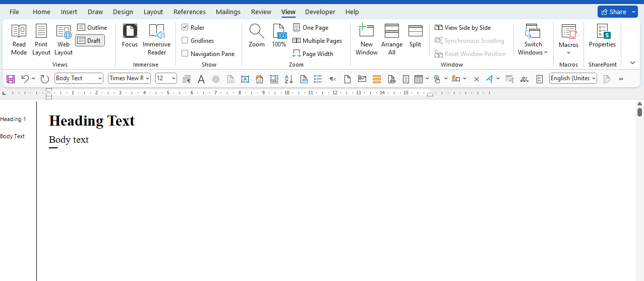The height and width of the screenshot is (281, 644).
Task: Enable the Gridlines checkbox
Action: (x=185, y=40)
